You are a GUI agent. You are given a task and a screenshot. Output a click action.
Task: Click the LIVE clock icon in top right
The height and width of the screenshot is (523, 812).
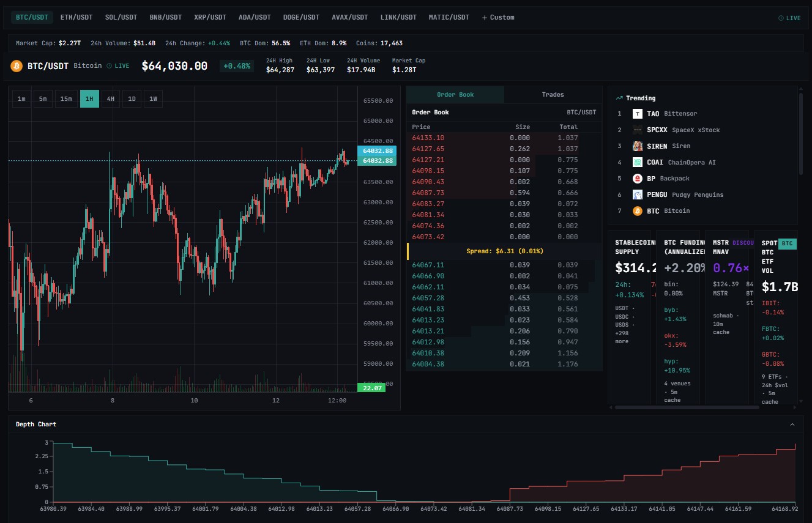coord(781,18)
